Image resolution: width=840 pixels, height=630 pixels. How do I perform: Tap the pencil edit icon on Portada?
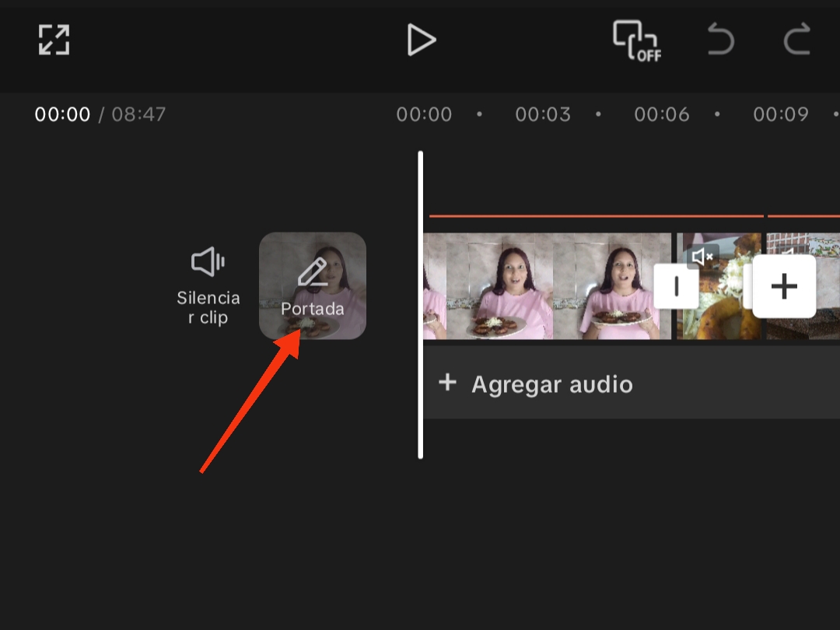[313, 271]
